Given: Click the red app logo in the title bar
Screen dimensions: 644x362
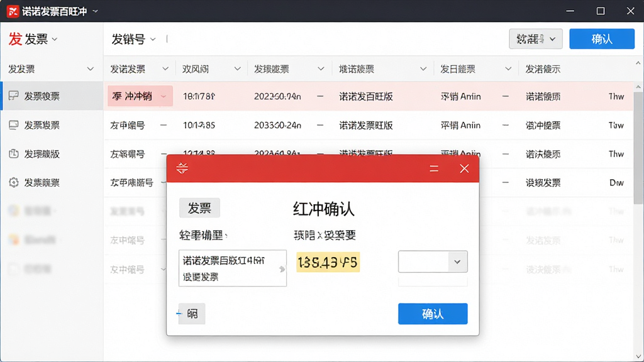Looking at the screenshot, I should (13, 11).
